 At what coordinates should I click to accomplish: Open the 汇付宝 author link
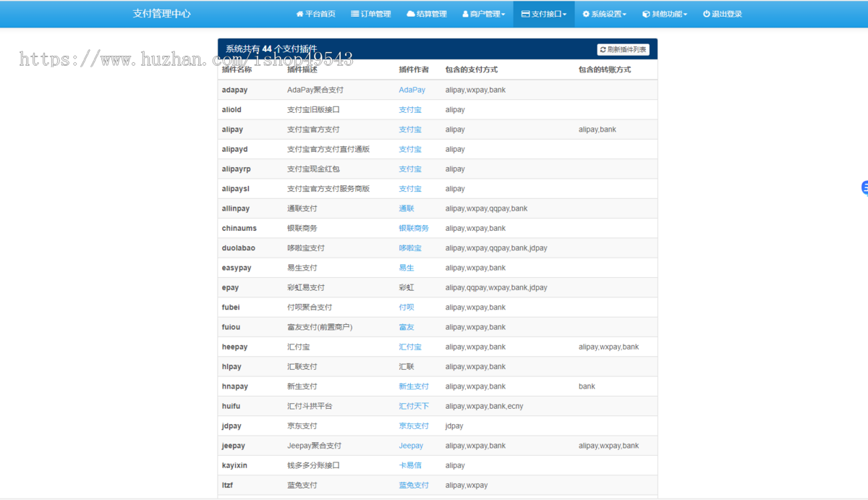410,347
